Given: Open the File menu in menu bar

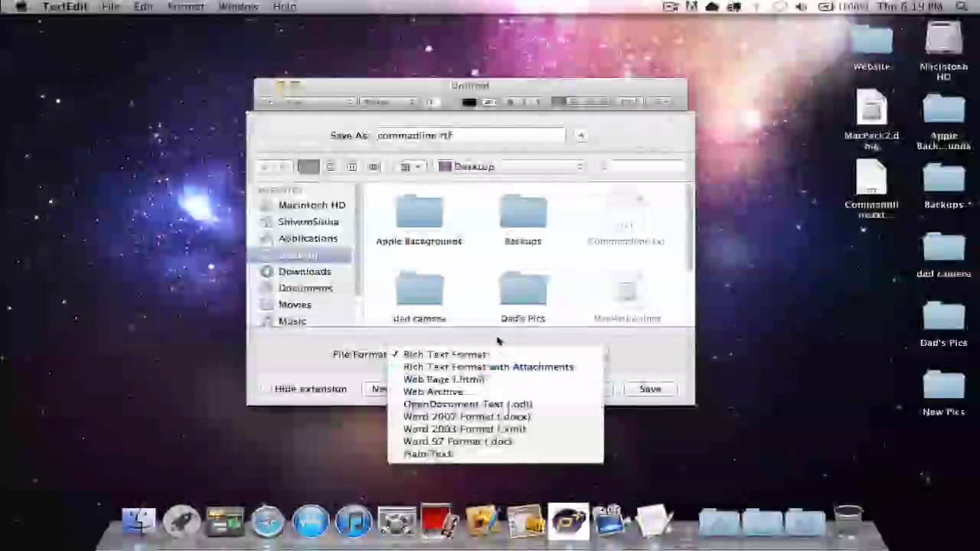Looking at the screenshot, I should pos(110,6).
